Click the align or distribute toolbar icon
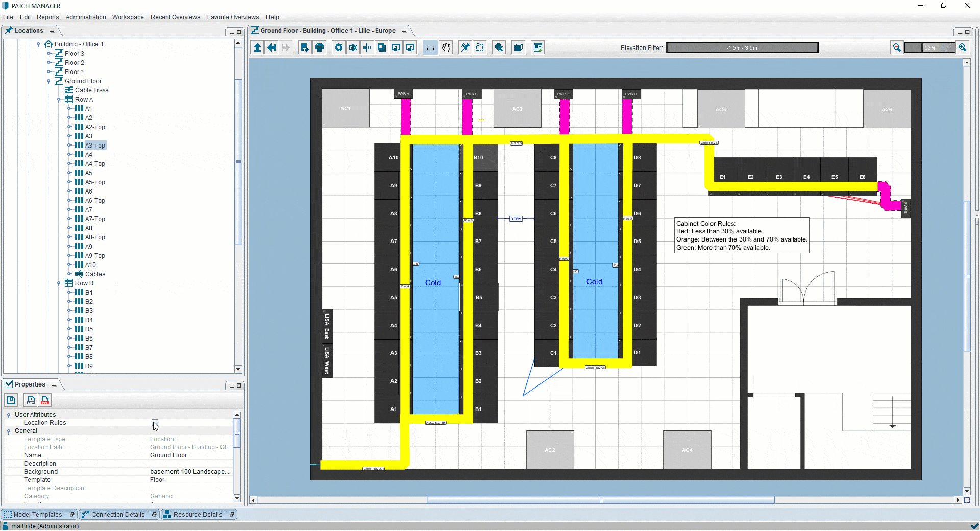This screenshot has width=980, height=531. point(367,47)
